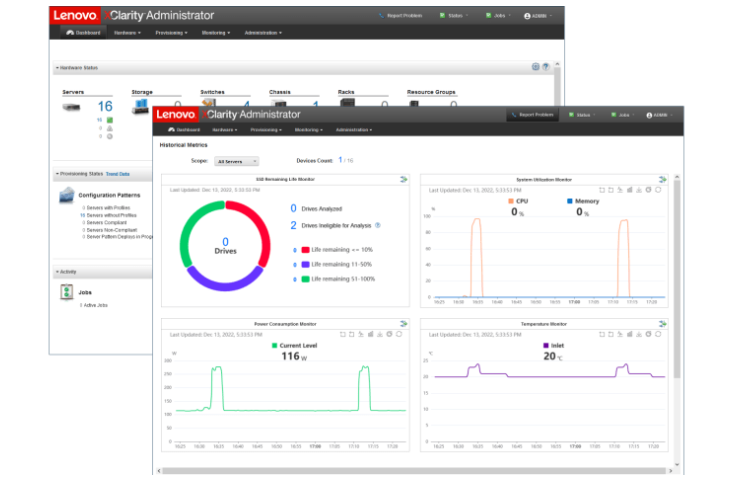This screenshot has height=484, width=738.
Task: Open Jobs dropdown in the back window header
Action: (x=498, y=16)
